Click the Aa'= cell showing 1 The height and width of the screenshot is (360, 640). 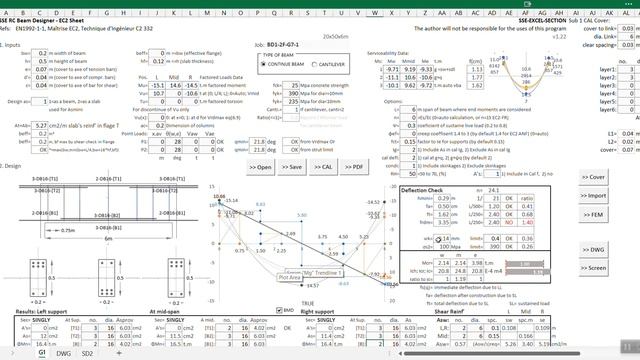(492, 174)
